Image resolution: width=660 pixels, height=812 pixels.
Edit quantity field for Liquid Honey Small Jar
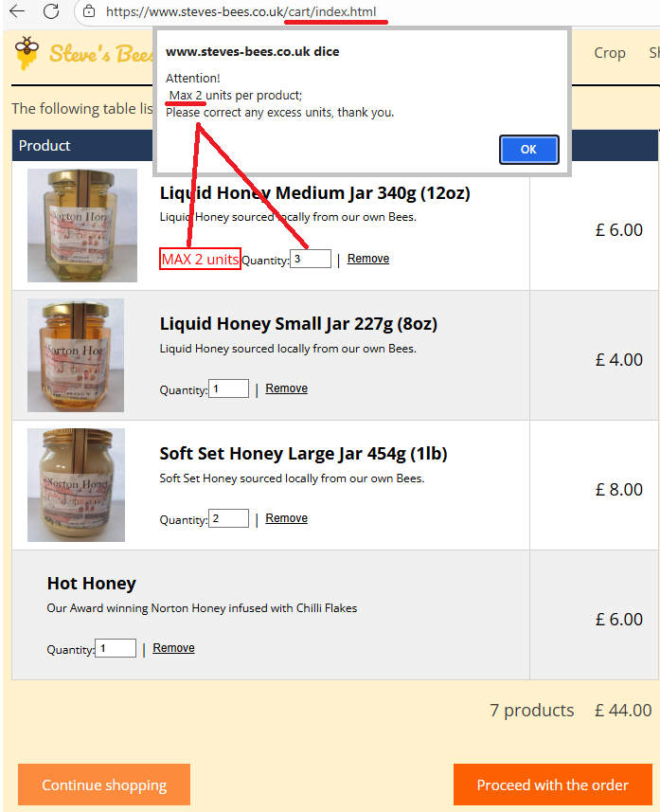pyautogui.click(x=229, y=388)
